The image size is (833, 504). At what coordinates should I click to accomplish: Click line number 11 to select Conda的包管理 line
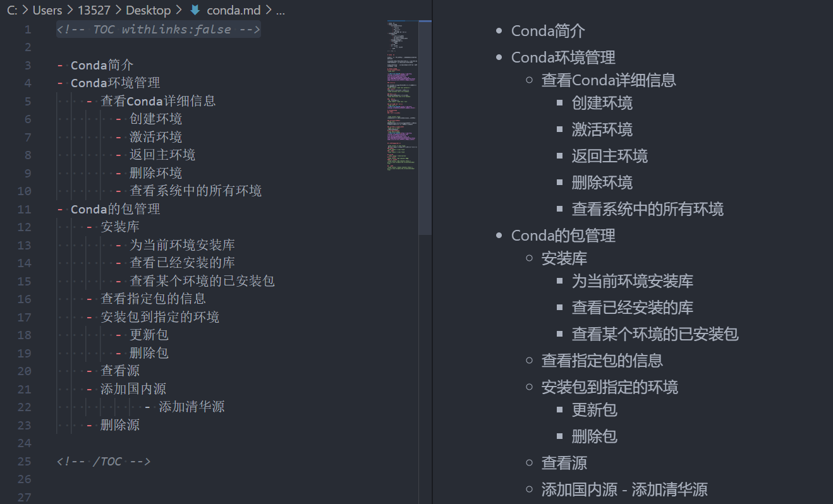coord(25,208)
